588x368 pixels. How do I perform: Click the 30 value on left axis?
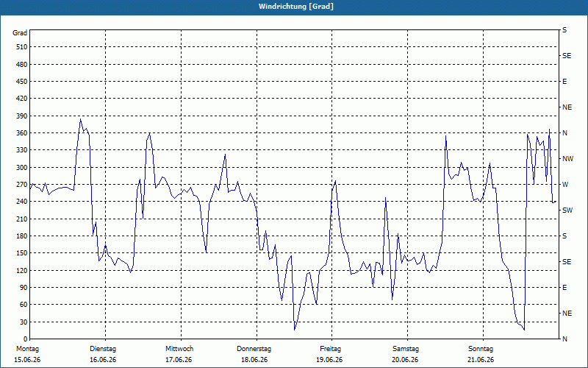pyautogui.click(x=24, y=322)
